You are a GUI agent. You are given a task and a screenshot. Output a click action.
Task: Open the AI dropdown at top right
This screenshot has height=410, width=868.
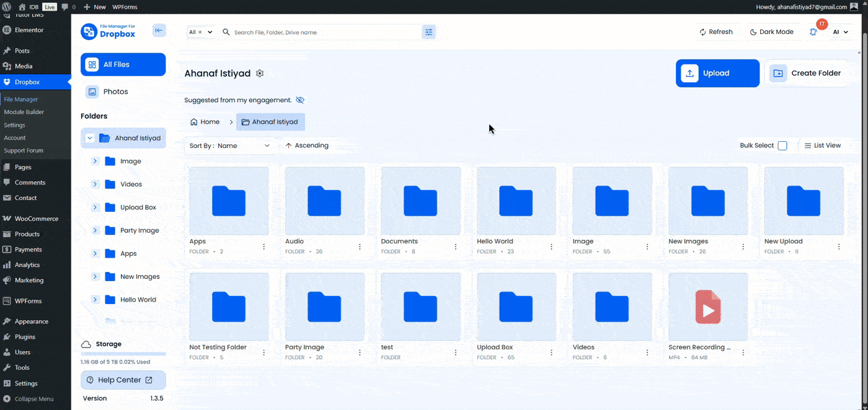click(x=841, y=32)
